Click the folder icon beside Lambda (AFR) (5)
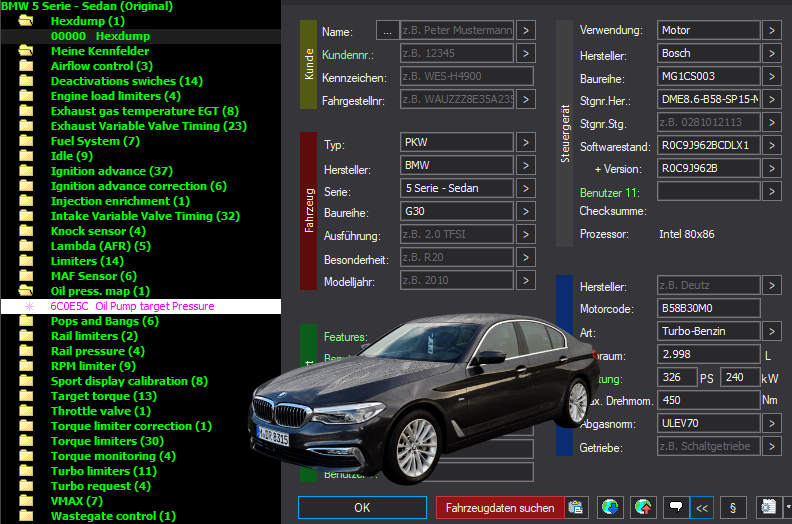Screen dimensions: 792x524 (x=26, y=246)
